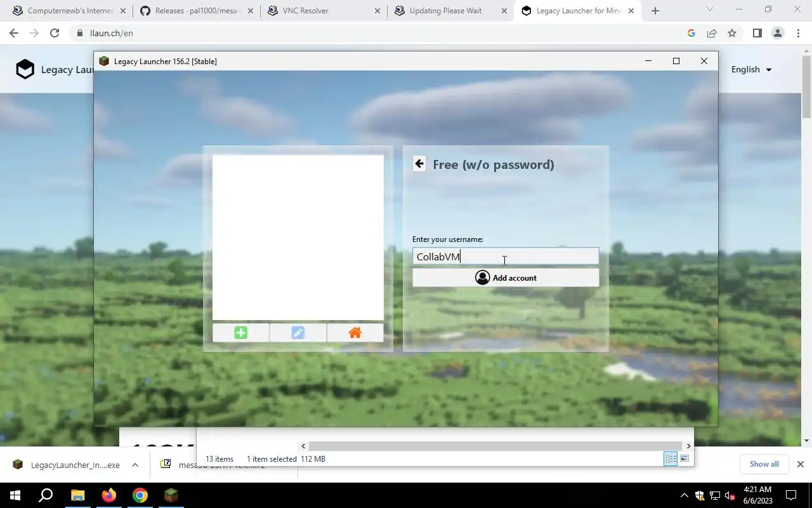The height and width of the screenshot is (508, 812).
Task: Click Show all downloads
Action: [x=764, y=464]
